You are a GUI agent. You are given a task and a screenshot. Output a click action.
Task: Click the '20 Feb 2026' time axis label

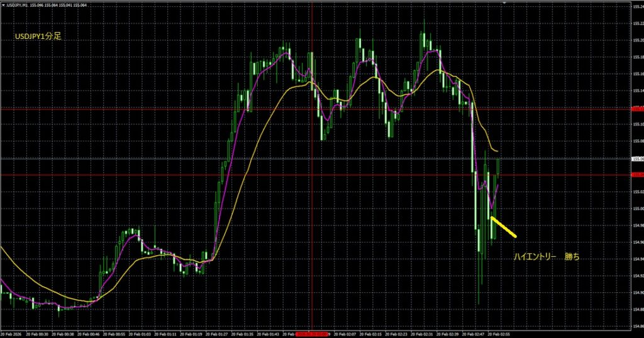tap(11, 334)
